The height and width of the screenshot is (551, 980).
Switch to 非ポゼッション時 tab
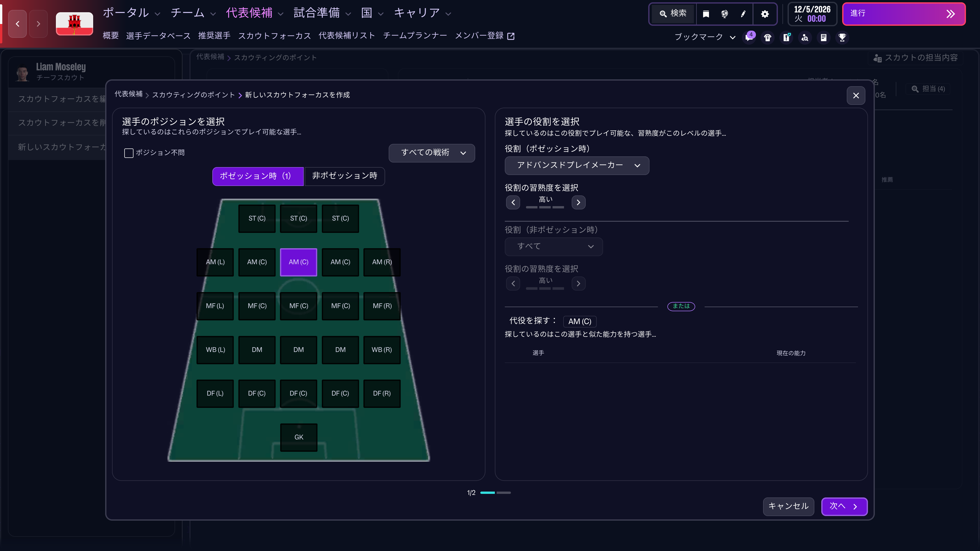point(344,176)
